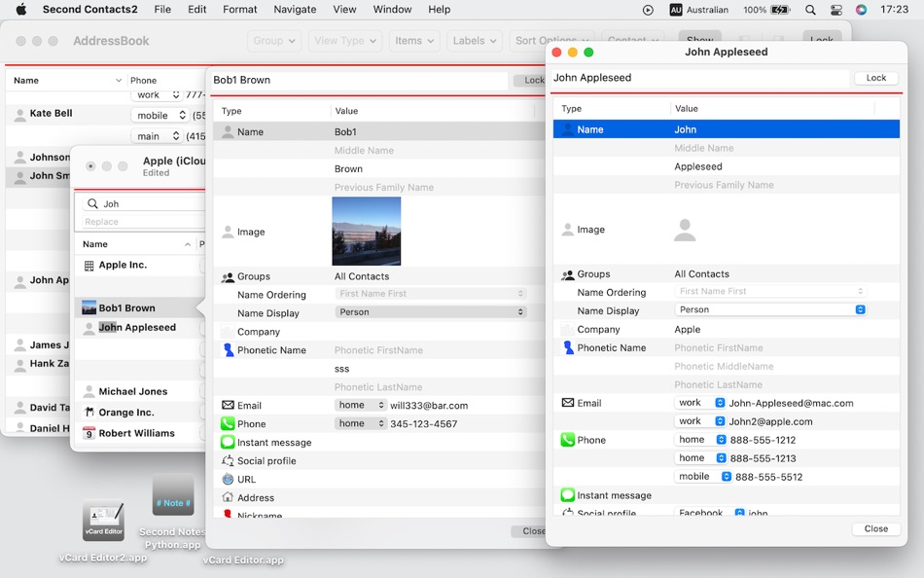
Task: Click Phonetic Name icon in Bob1 Brown panel
Action: tap(228, 349)
